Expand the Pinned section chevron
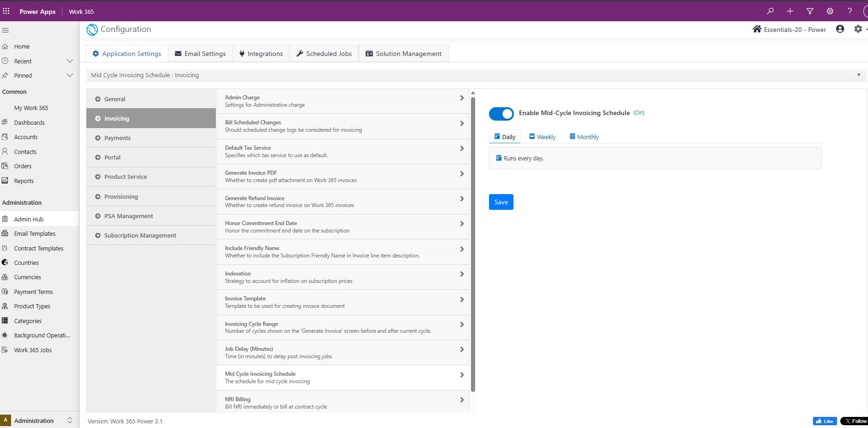The image size is (868, 428). (x=70, y=75)
